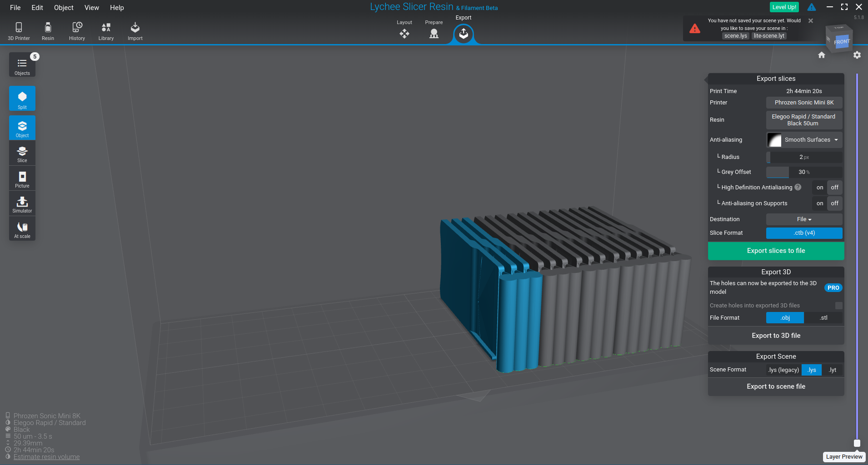868x465 pixels.
Task: Save scene as lite-scene.lyt
Action: point(769,36)
